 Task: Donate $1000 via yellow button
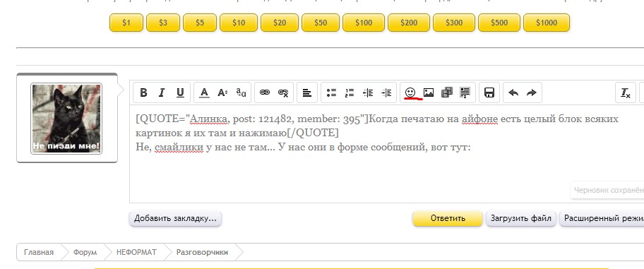coord(547,23)
